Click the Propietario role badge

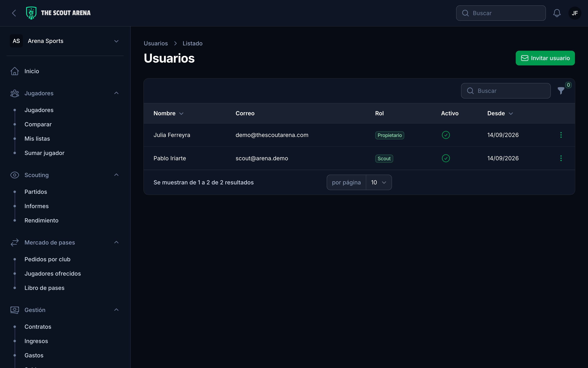(x=390, y=135)
